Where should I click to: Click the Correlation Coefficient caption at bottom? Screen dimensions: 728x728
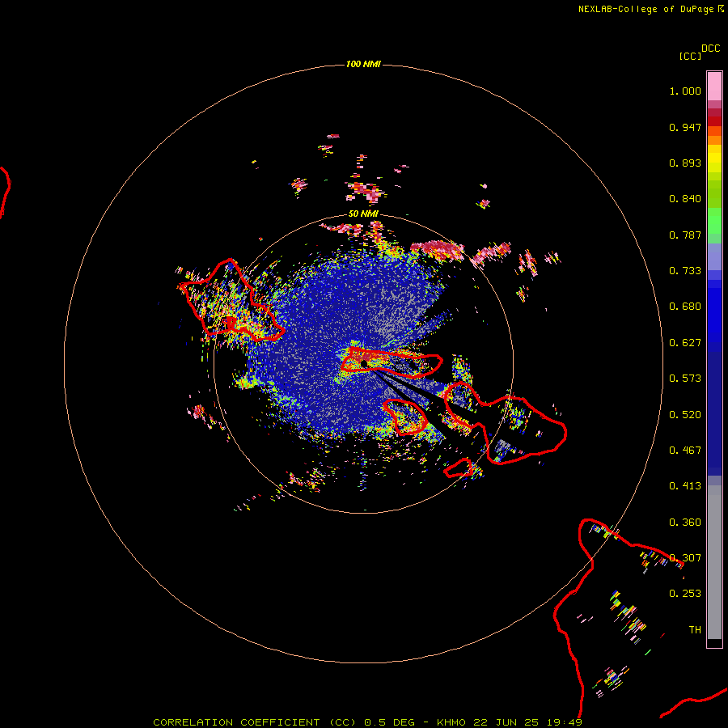tap(367, 722)
